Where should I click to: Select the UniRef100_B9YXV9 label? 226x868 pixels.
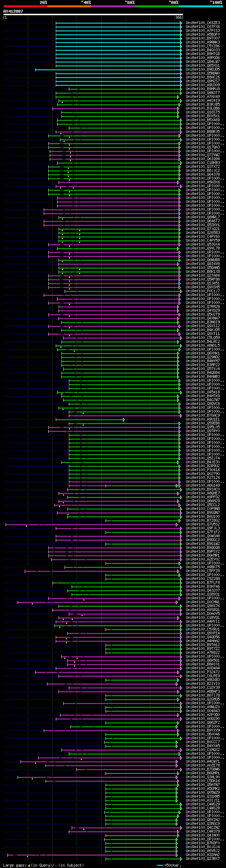pos(203,731)
